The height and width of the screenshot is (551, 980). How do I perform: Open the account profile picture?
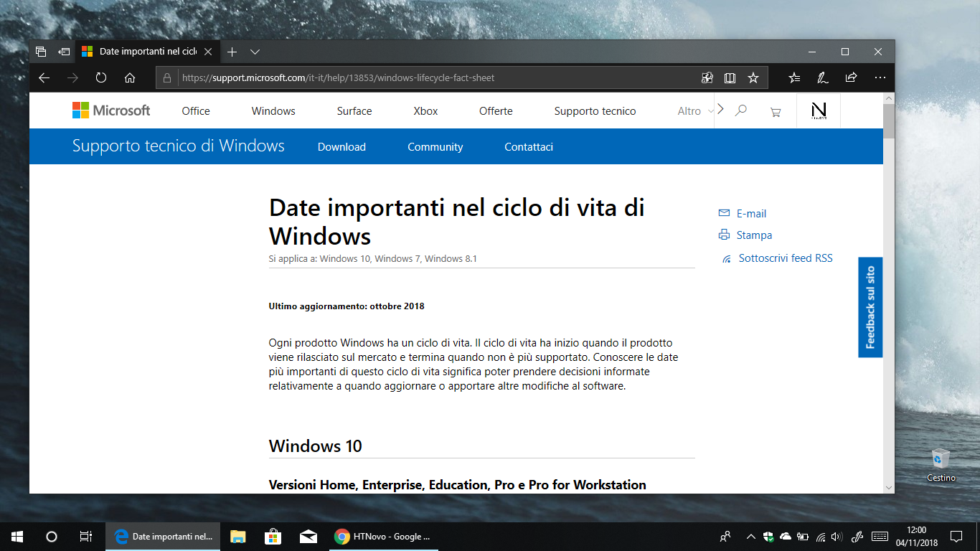click(819, 110)
